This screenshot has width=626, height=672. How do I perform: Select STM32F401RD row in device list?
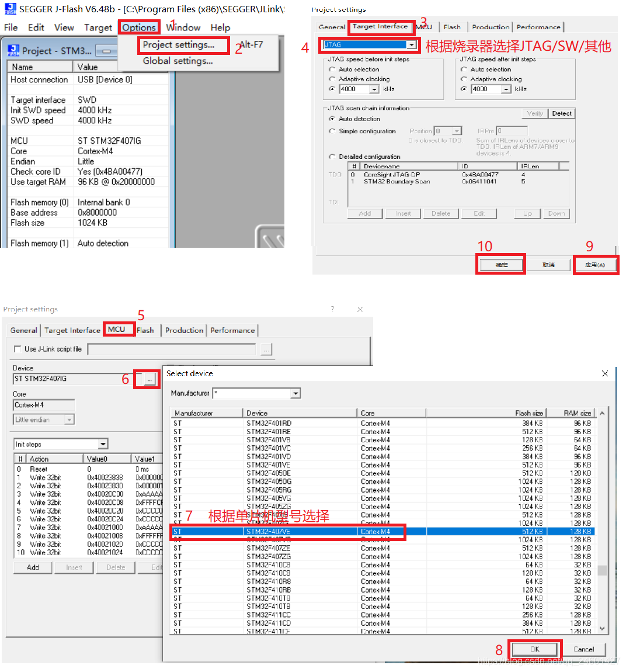(x=382, y=424)
